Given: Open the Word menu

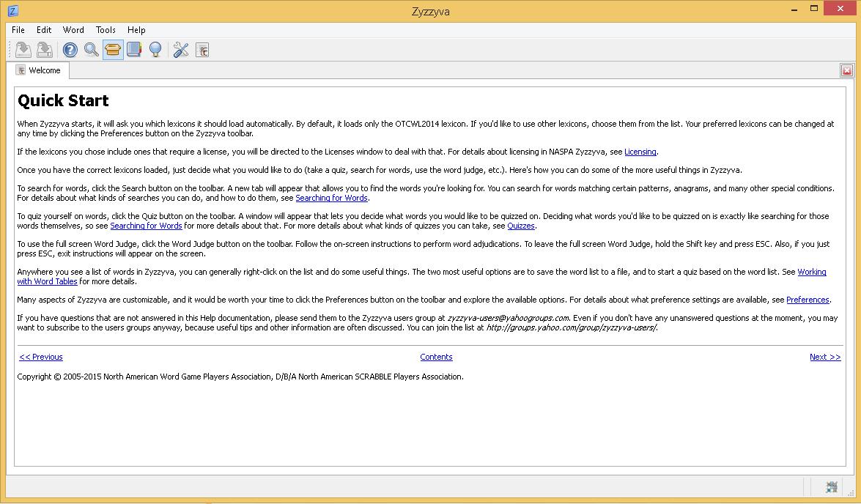Looking at the screenshot, I should (x=73, y=30).
